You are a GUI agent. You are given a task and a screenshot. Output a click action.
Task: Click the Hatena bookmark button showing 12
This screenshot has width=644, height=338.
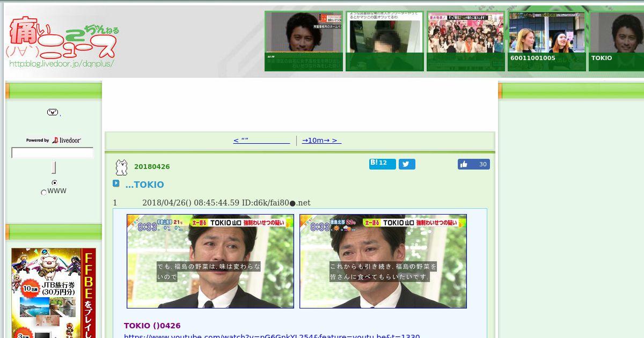[382, 164]
